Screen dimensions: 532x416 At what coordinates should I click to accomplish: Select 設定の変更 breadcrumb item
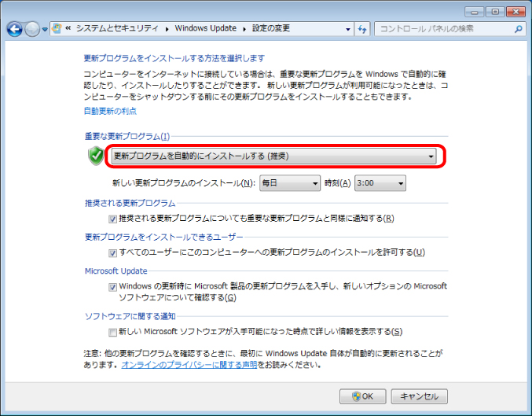pyautogui.click(x=271, y=28)
